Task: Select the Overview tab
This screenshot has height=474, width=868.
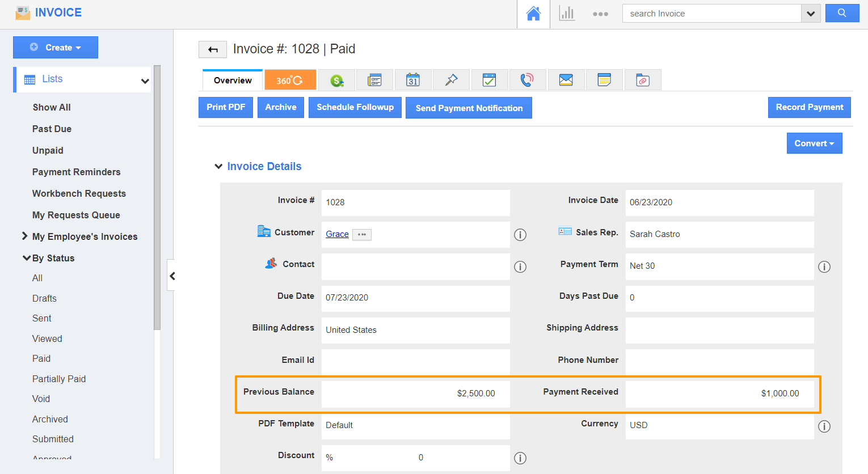Action: (x=232, y=80)
